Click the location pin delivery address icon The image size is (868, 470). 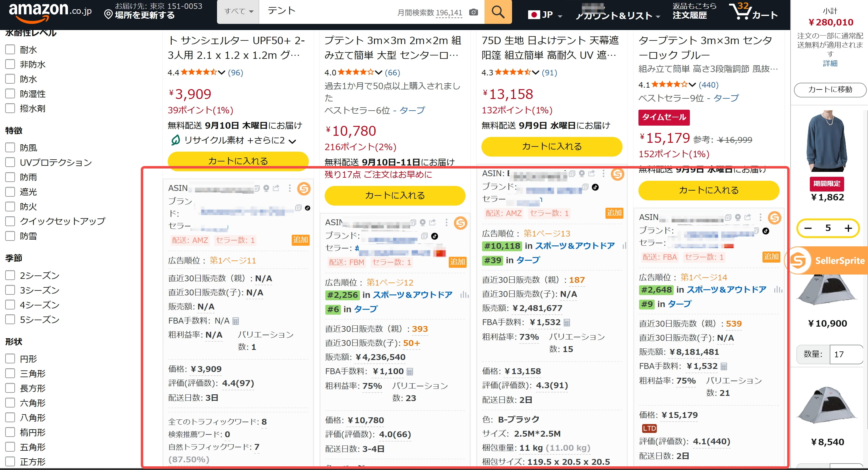tap(108, 14)
